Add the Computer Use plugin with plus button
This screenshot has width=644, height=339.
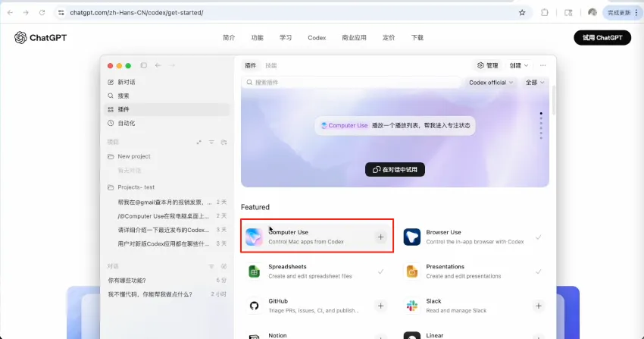(x=381, y=237)
